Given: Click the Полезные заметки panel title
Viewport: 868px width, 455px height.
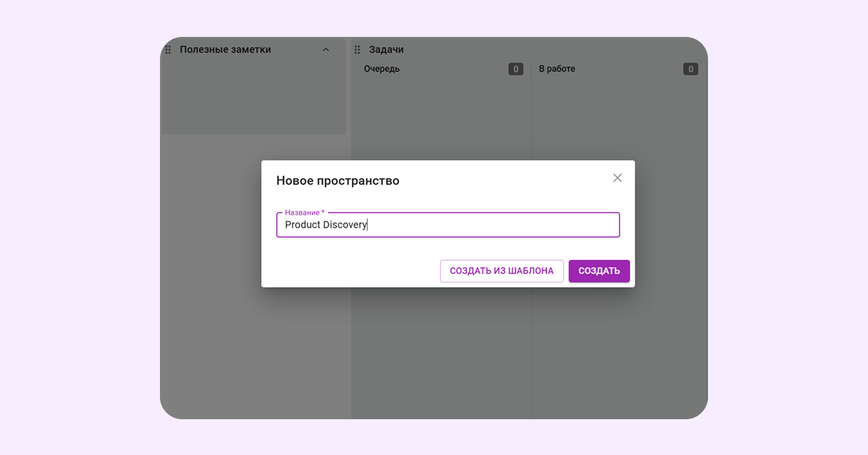Looking at the screenshot, I should [x=225, y=50].
